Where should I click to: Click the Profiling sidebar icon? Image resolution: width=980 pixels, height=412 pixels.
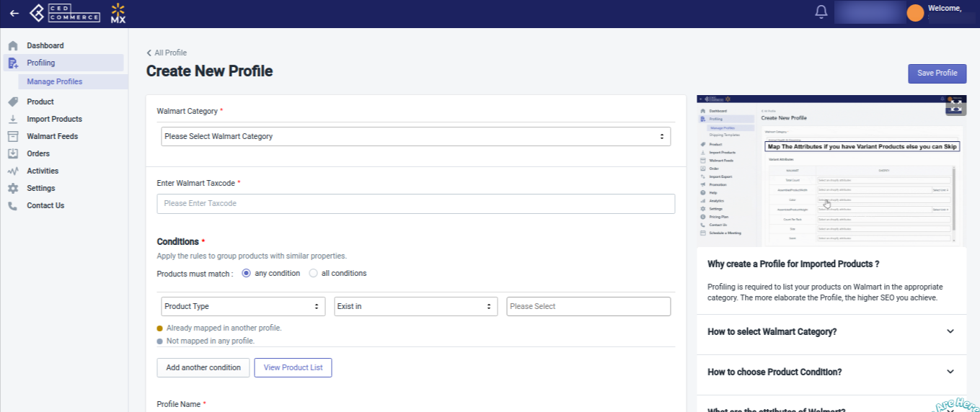[13, 63]
